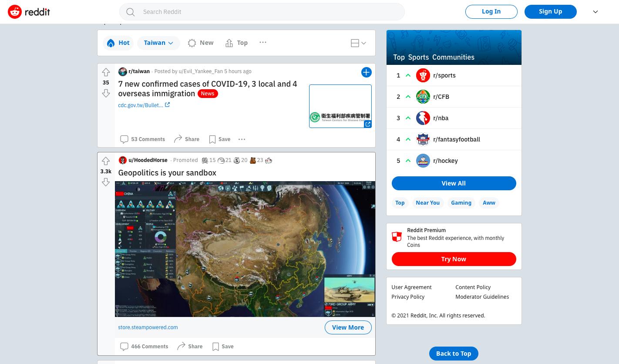Open the card view layout dropdown
This screenshot has width=619, height=364.
tap(358, 43)
